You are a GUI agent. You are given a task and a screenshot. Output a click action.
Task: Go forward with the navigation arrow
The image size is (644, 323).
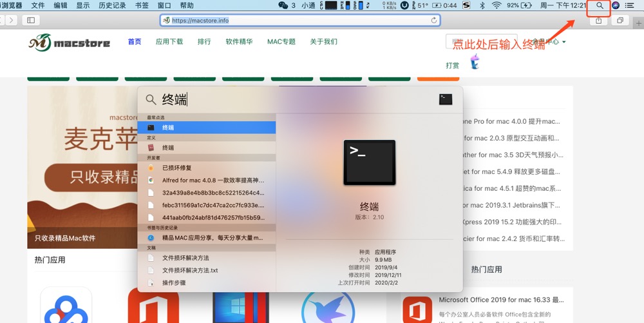11,20
